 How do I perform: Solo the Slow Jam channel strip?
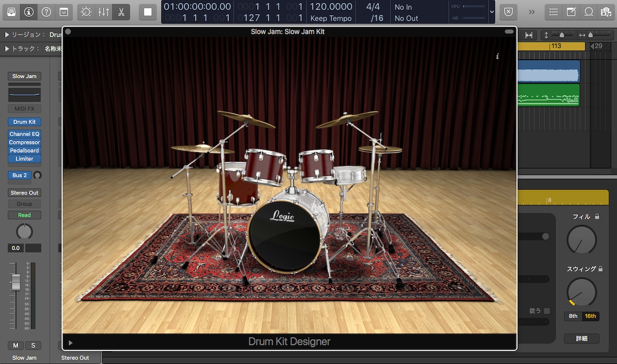tap(33, 345)
